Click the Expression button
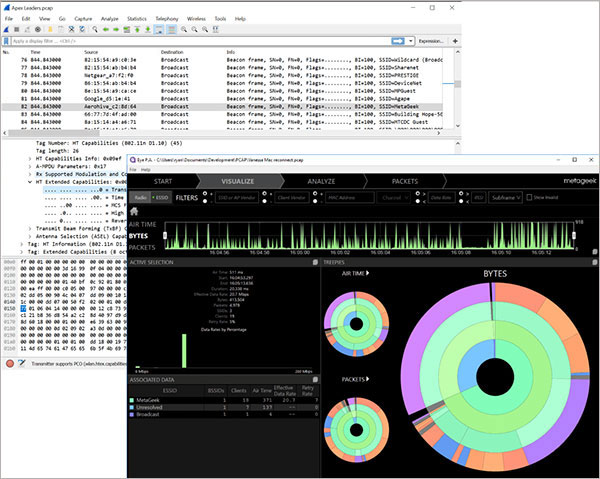This screenshot has width=600, height=479. tap(430, 41)
